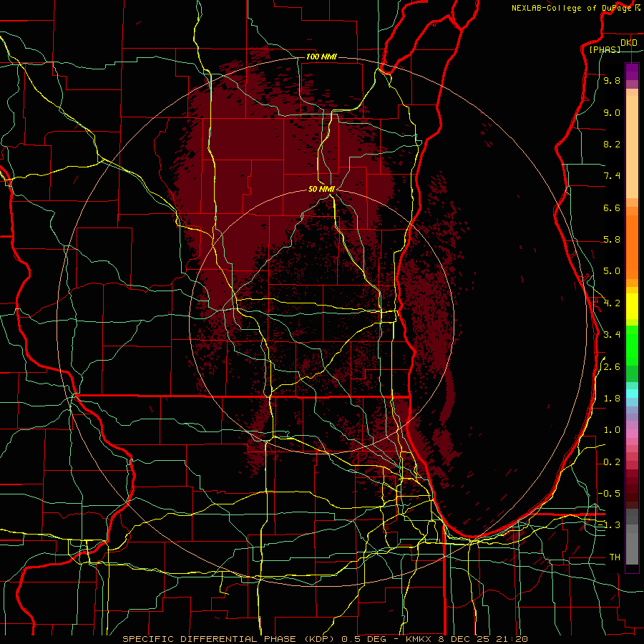
Task: Click the [PHAS] legend unit label
Action: 605,49
